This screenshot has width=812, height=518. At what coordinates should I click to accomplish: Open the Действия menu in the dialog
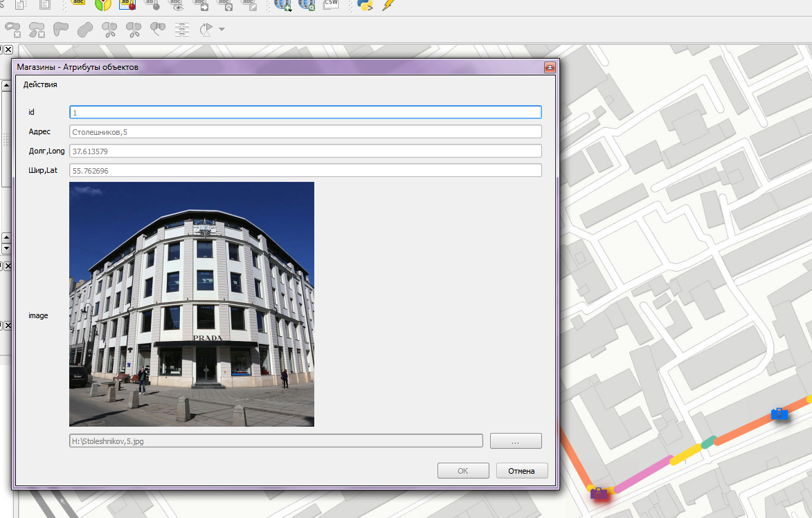(x=40, y=84)
